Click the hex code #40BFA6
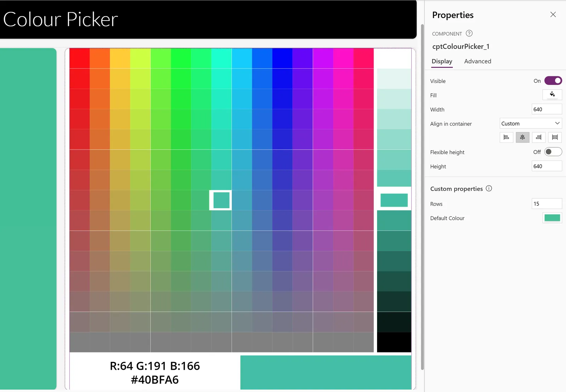566x392 pixels. click(x=155, y=380)
